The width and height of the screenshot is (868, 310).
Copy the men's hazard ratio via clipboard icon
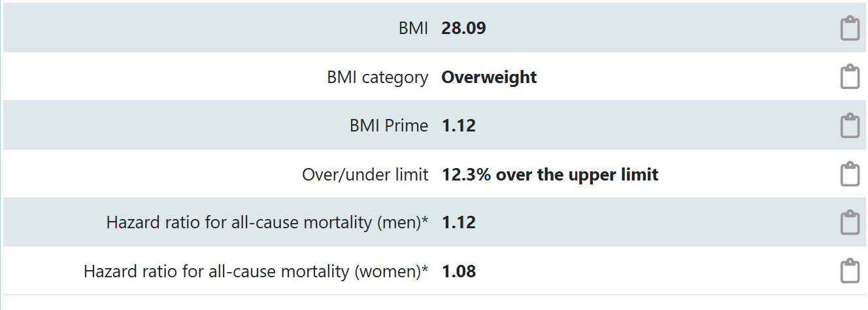pos(850,222)
